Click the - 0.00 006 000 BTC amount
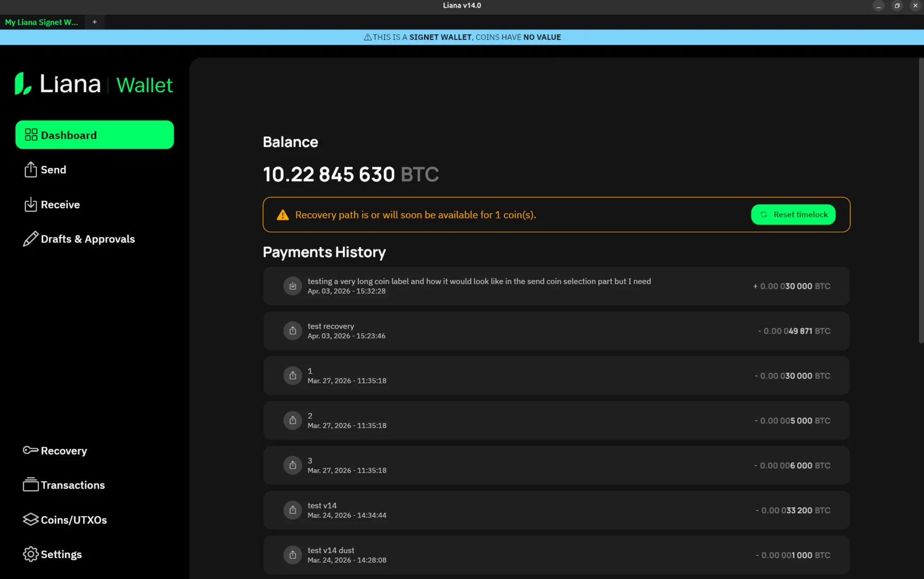The width and height of the screenshot is (924, 579). (x=792, y=465)
